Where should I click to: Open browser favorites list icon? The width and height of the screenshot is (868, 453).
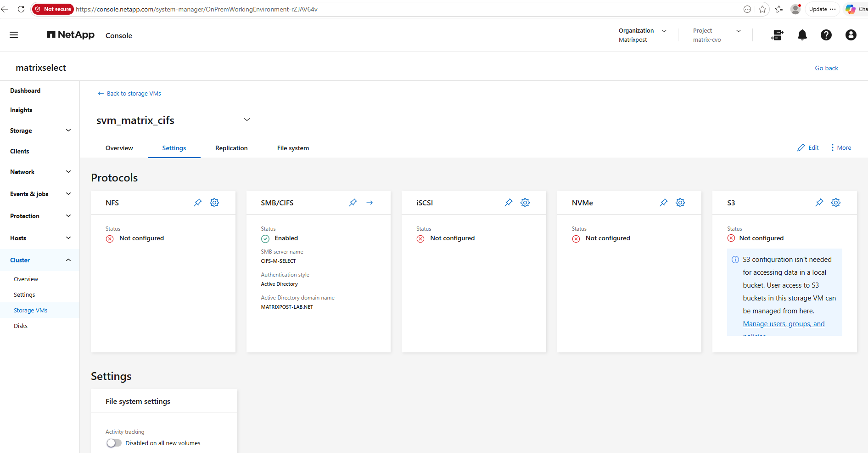pyautogui.click(x=779, y=9)
